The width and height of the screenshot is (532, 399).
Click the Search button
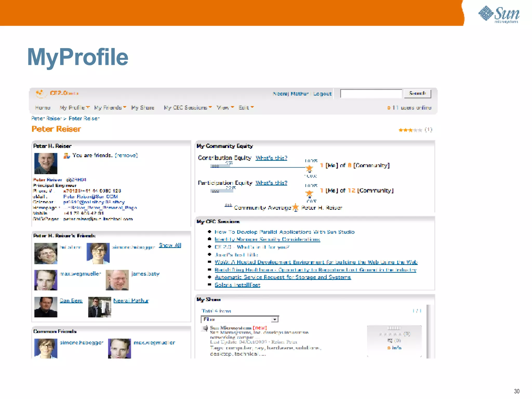click(417, 94)
